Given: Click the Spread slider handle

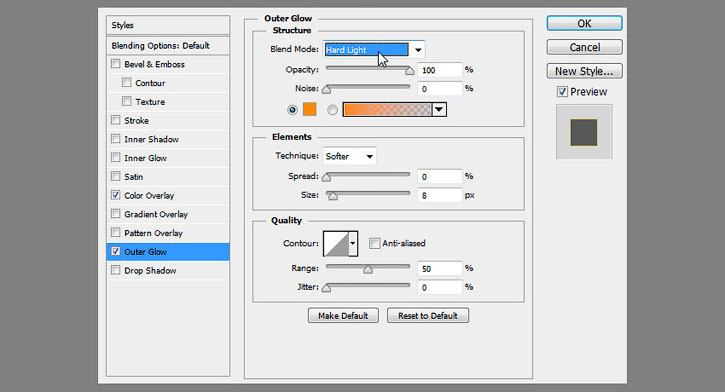Looking at the screenshot, I should coord(326,177).
